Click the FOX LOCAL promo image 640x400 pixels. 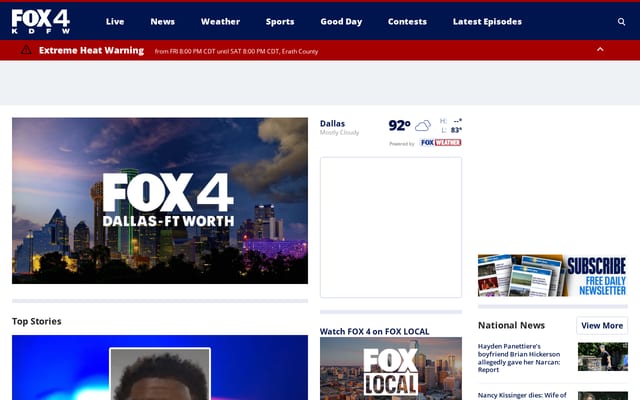(x=391, y=369)
